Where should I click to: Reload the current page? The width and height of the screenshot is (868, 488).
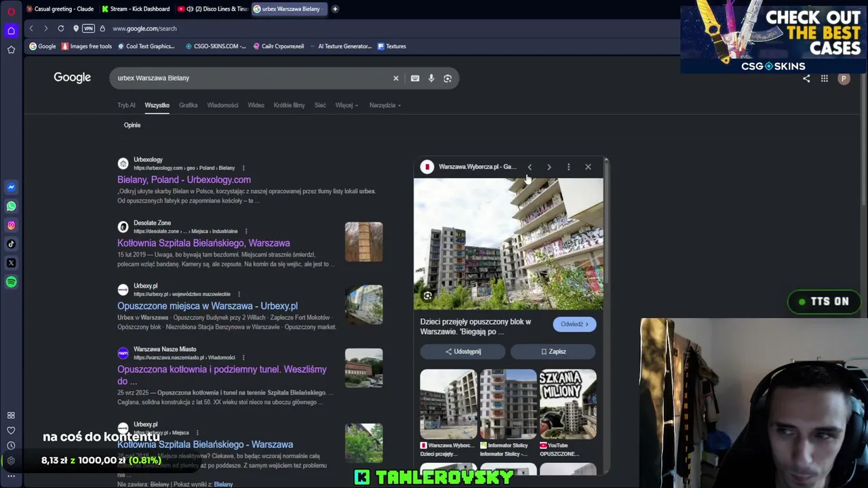click(x=61, y=28)
